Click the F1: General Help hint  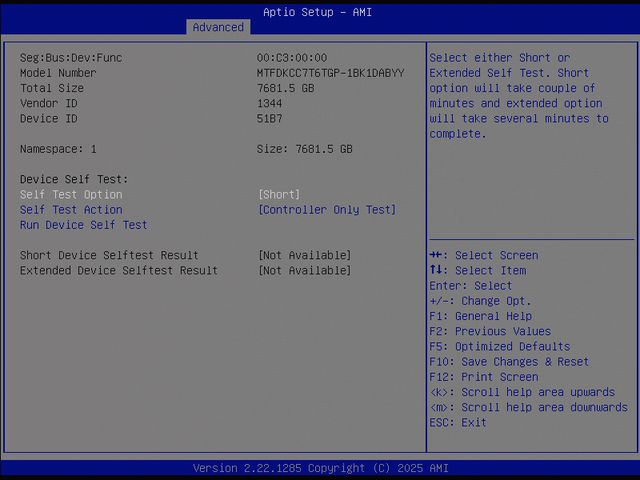point(480,316)
